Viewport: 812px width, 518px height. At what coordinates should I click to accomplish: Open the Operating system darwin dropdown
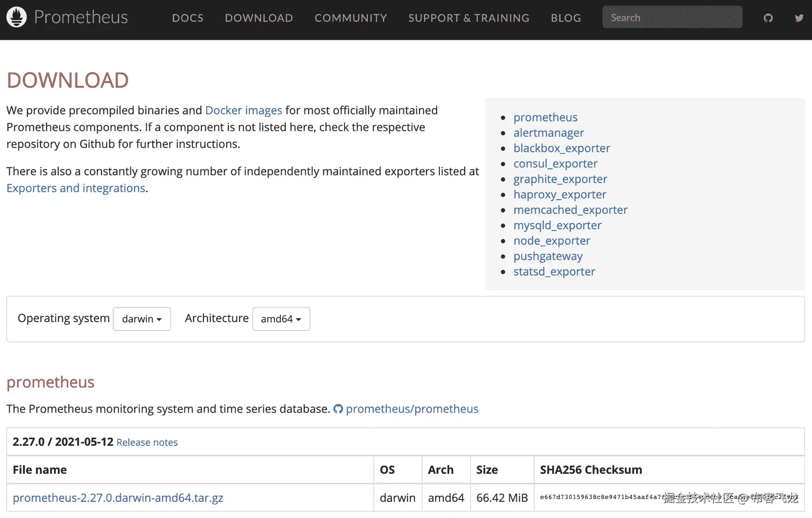142,319
